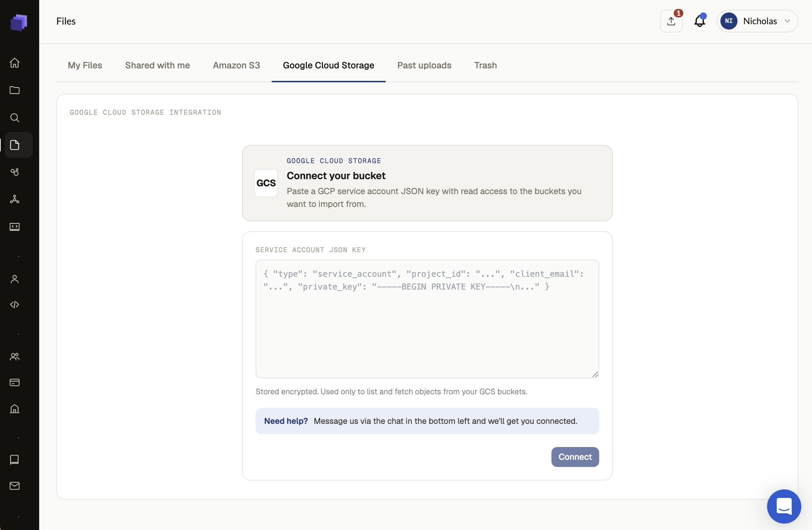Click the GOOGLE CLOUD STORAGE INTEGRATION heading

(145, 112)
